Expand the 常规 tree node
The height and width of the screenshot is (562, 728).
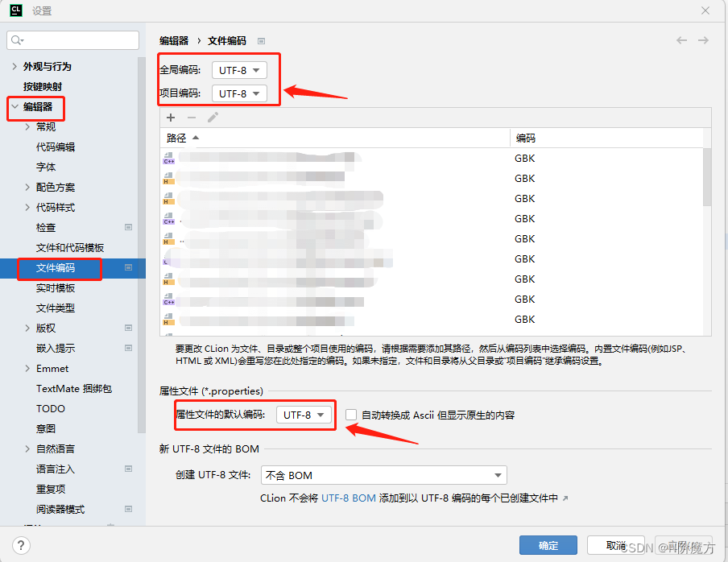(x=27, y=126)
